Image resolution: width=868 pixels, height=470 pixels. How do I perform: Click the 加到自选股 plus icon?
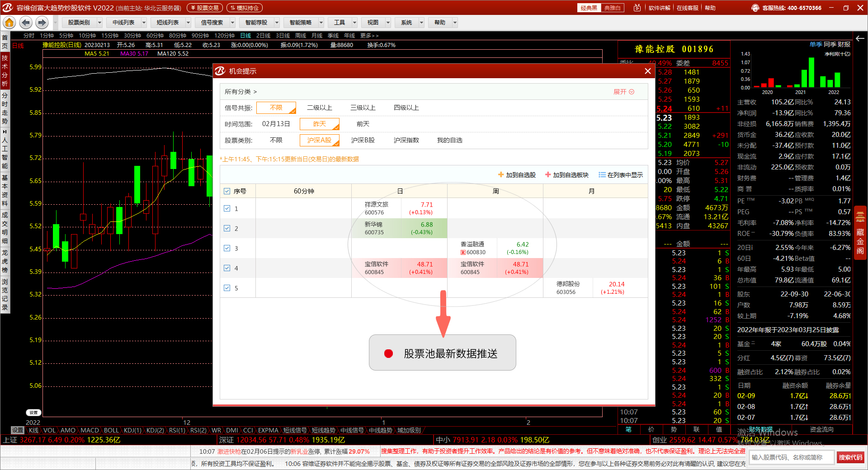pyautogui.click(x=501, y=175)
